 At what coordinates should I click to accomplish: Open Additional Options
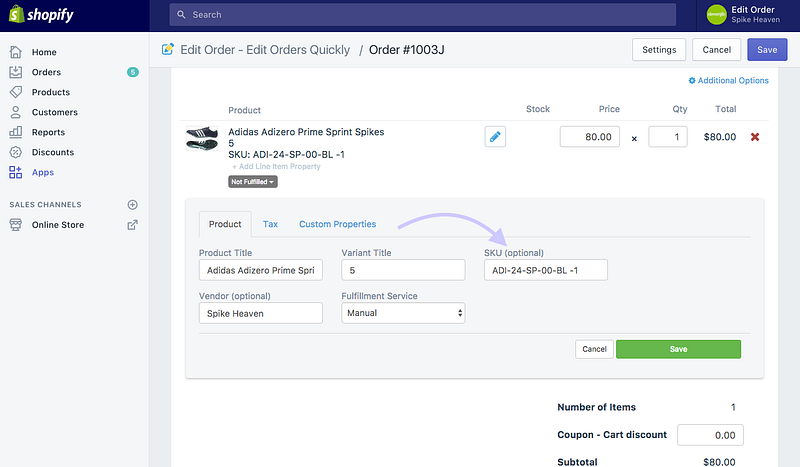pyautogui.click(x=729, y=81)
